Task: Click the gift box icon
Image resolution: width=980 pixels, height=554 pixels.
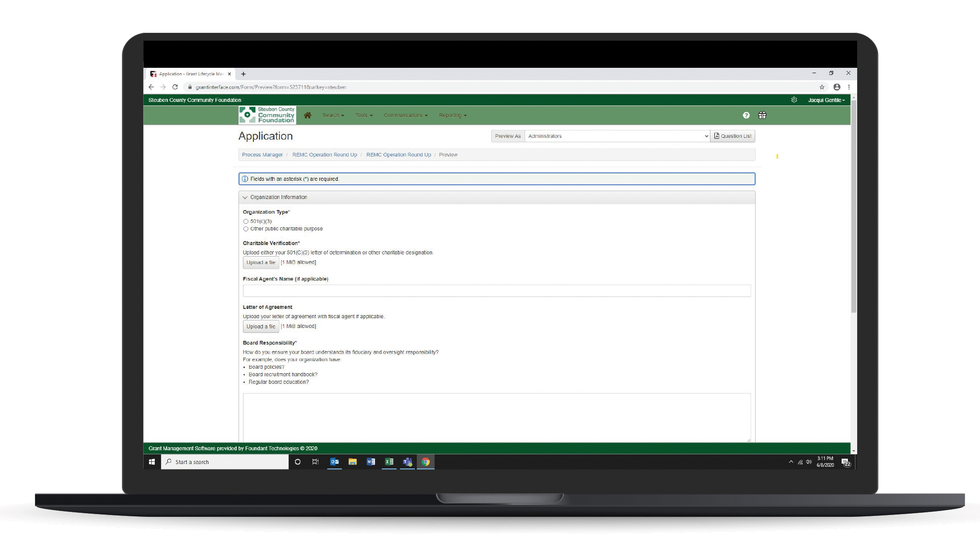Action: coord(762,115)
